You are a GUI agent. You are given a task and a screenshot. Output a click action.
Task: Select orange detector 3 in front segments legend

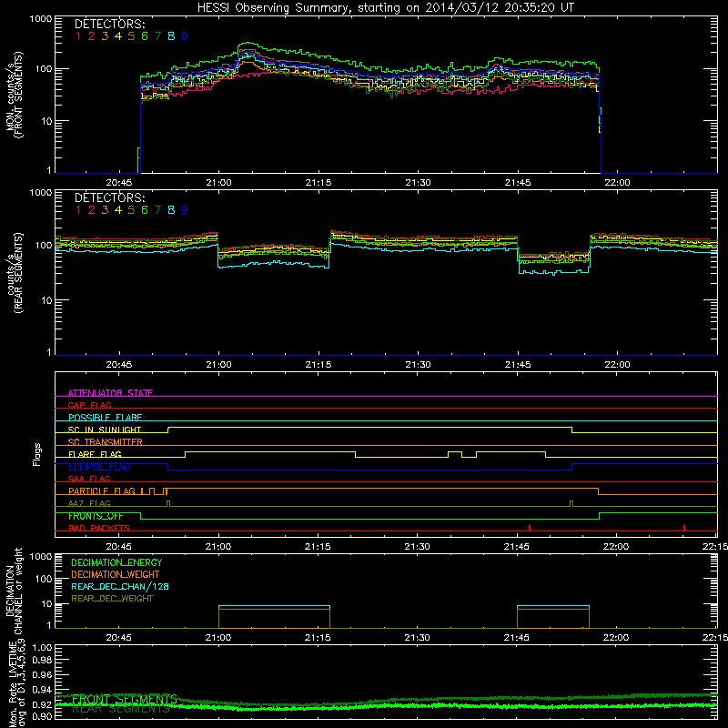(x=105, y=36)
